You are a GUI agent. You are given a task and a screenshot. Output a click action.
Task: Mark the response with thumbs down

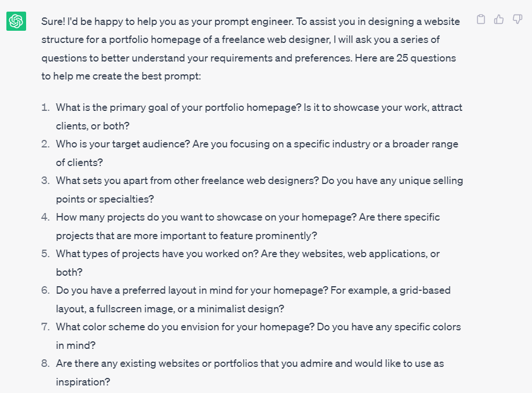click(517, 20)
